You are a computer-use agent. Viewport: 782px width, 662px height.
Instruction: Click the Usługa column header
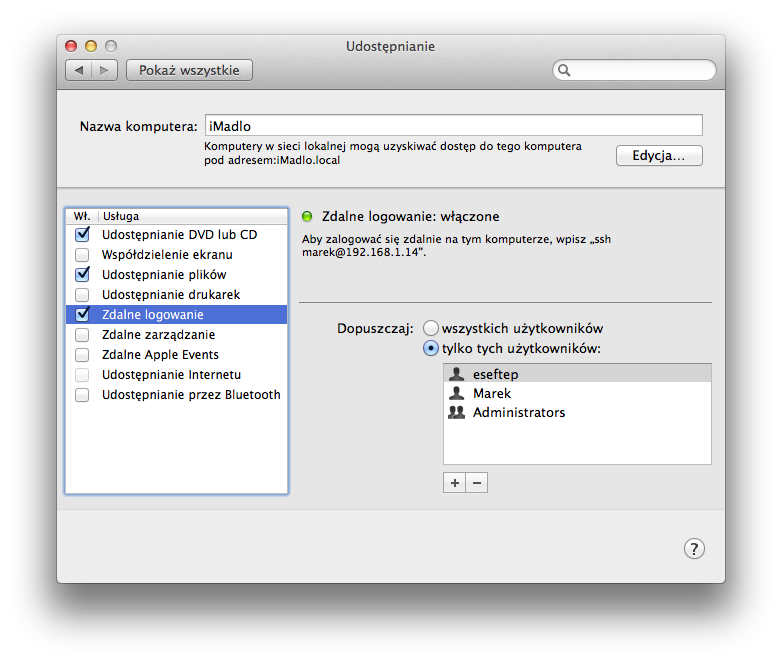click(x=193, y=216)
